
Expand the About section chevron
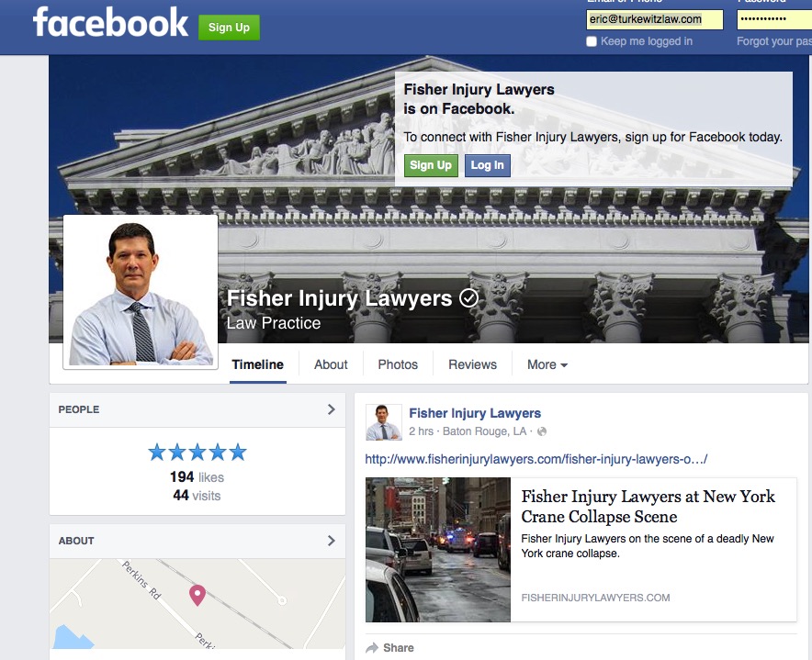click(x=332, y=541)
